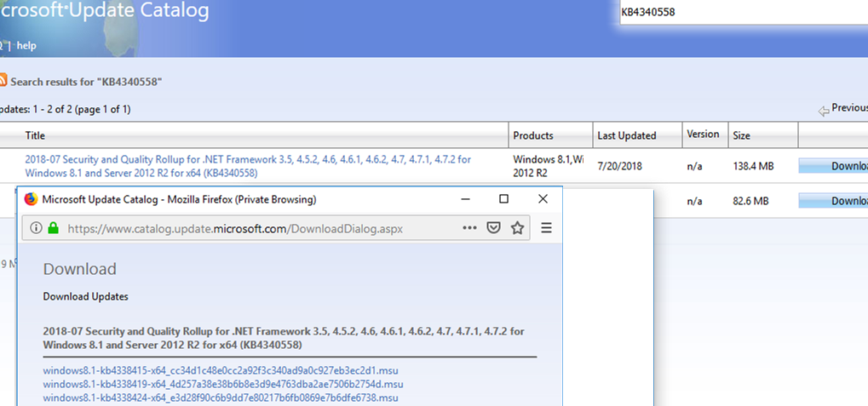Open page actions three-dots menu
Image resolution: width=868 pixels, height=406 pixels.
(x=469, y=228)
